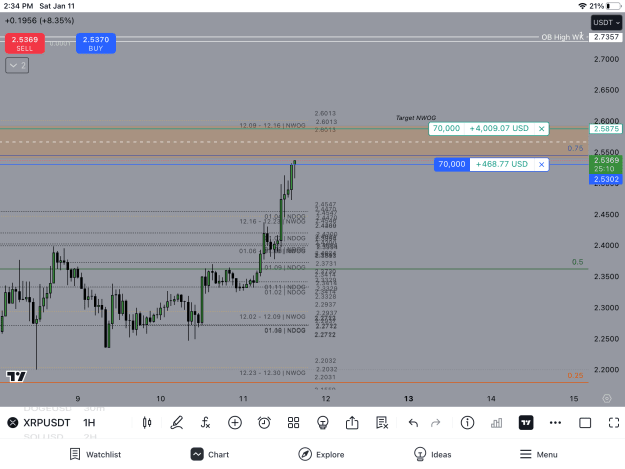Click the 2.7357 OB High price label
This screenshot has height=469, width=625.
tap(606, 37)
